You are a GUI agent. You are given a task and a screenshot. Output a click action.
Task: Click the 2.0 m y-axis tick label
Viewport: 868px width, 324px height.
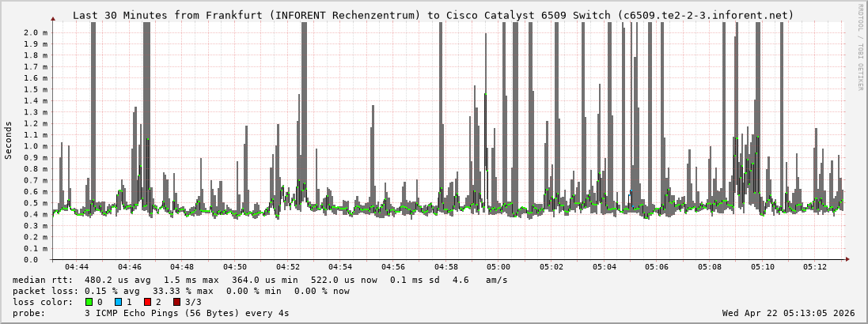point(35,32)
